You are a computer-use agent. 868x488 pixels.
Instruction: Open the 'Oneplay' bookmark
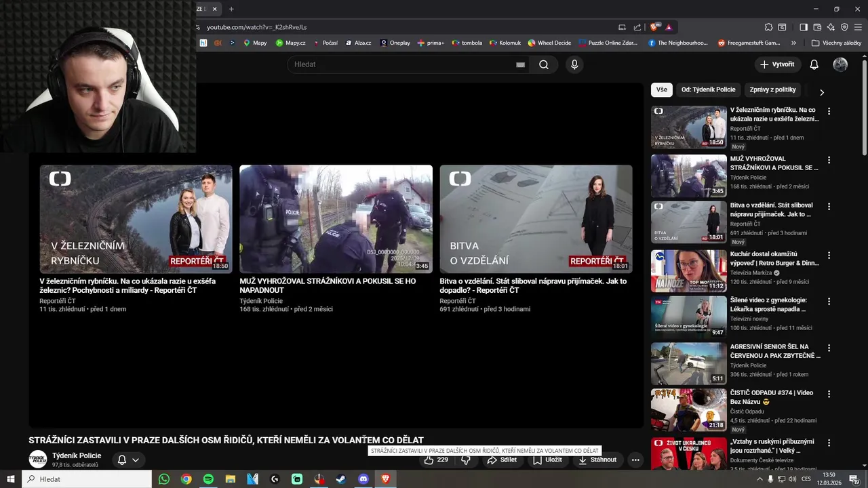tap(395, 43)
